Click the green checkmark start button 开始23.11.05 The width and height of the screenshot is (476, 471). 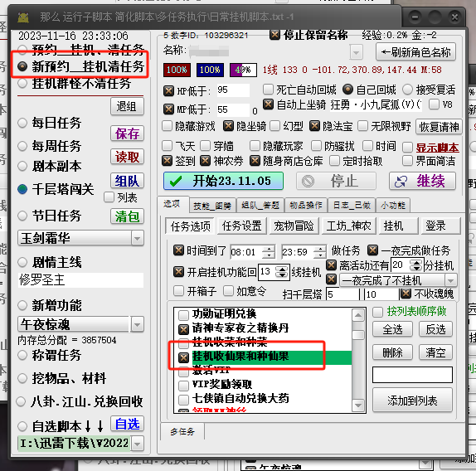point(223,181)
